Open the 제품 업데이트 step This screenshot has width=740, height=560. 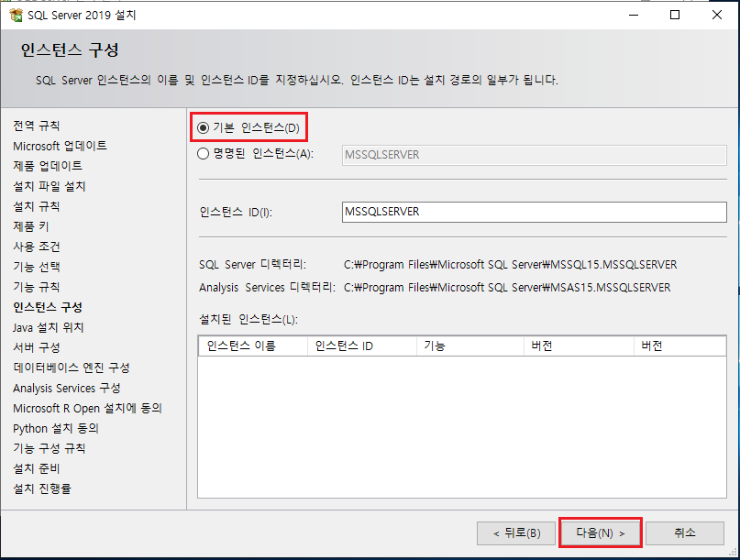pyautogui.click(x=48, y=166)
